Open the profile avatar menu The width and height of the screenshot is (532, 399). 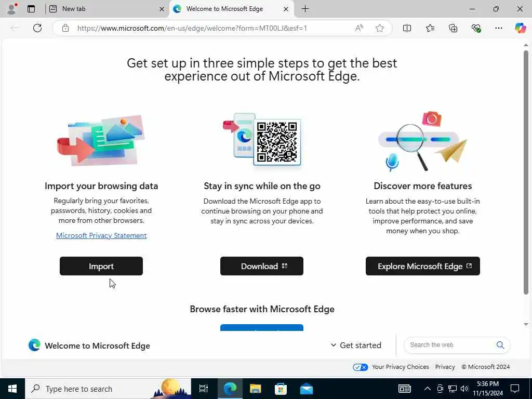tap(12, 9)
